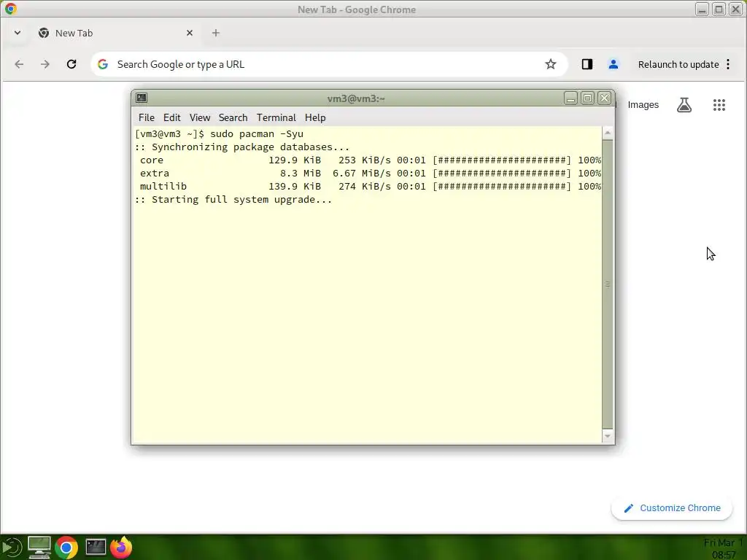Open the Chrome profile avatar
Screen dimensions: 747x560
(613, 64)
